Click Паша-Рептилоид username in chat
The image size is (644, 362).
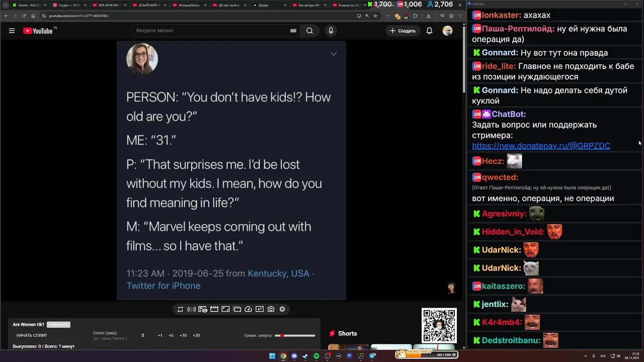click(518, 29)
